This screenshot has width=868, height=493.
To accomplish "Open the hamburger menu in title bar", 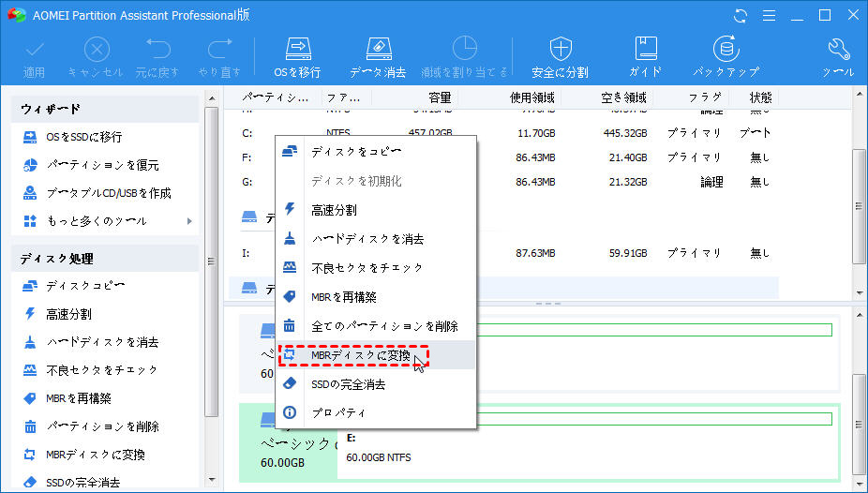I will (769, 16).
